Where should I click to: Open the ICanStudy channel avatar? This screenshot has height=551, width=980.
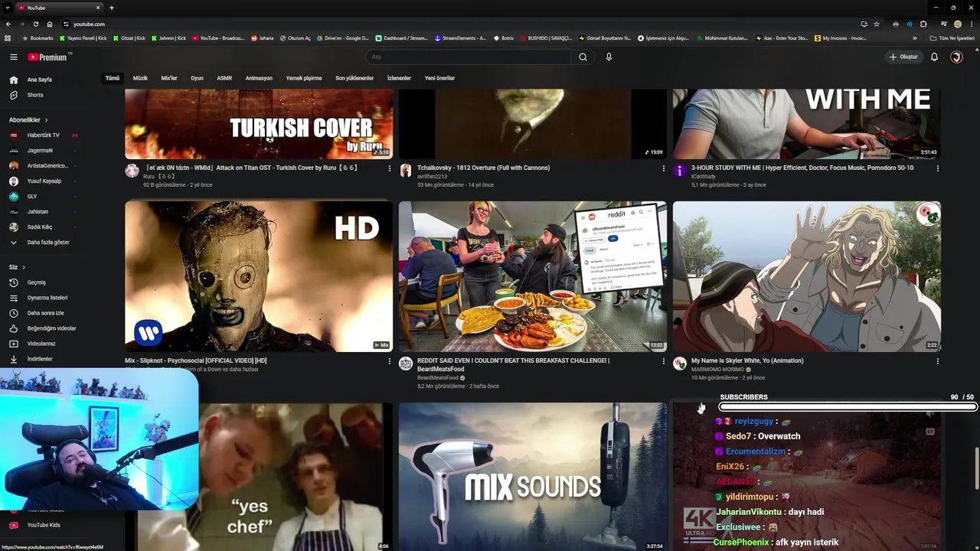(679, 171)
